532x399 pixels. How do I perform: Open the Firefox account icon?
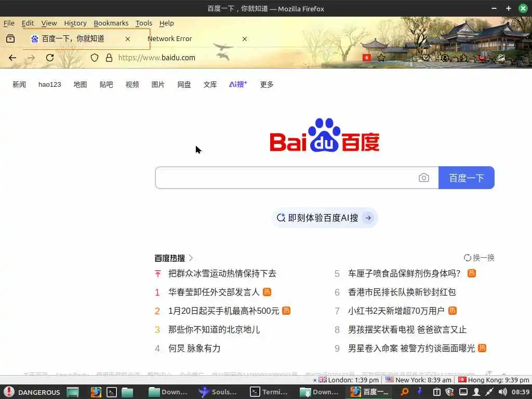[x=445, y=58]
